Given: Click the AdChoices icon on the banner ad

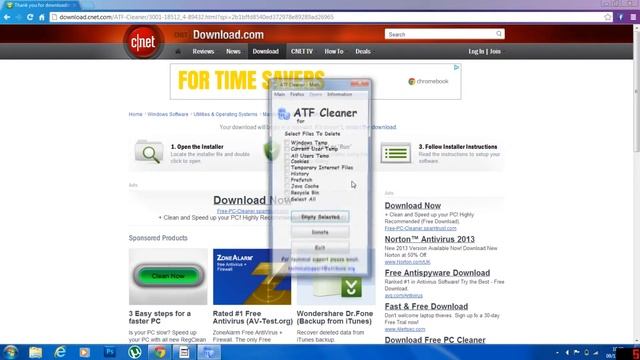Looking at the screenshot, I should point(456,67).
